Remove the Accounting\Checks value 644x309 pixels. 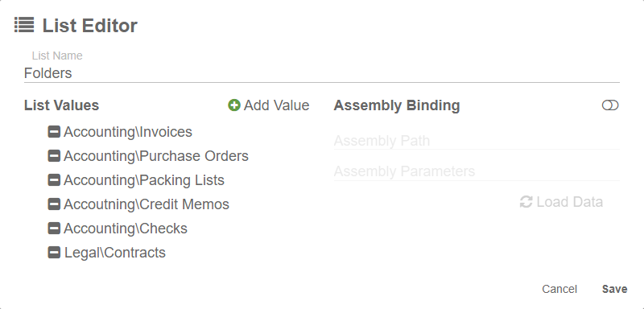[x=54, y=229]
